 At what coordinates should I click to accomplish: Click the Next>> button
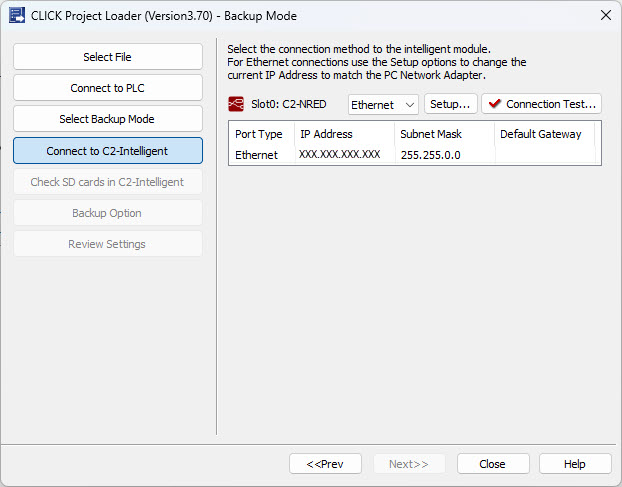point(409,464)
